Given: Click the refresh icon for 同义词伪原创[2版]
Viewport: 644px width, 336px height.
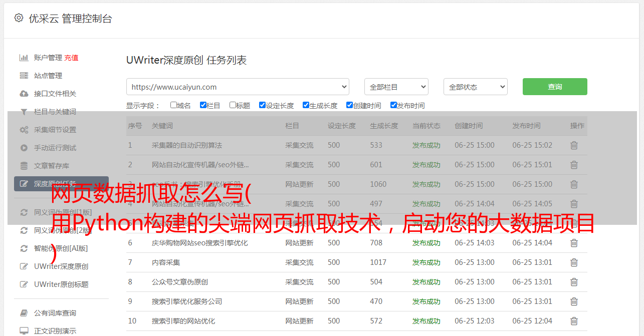Looking at the screenshot, I should point(24,230).
